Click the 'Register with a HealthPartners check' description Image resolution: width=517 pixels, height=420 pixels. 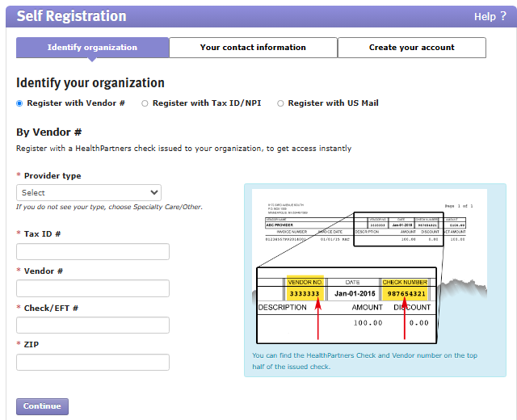click(x=183, y=149)
